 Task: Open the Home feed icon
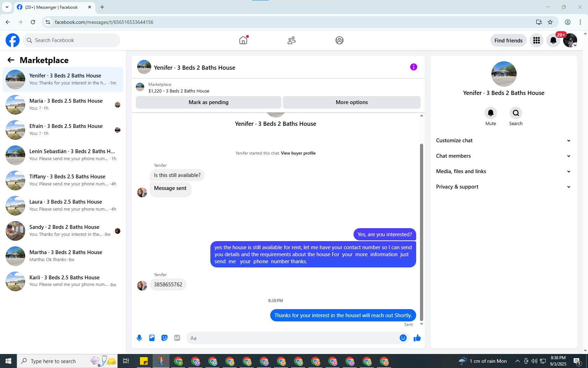pyautogui.click(x=243, y=40)
